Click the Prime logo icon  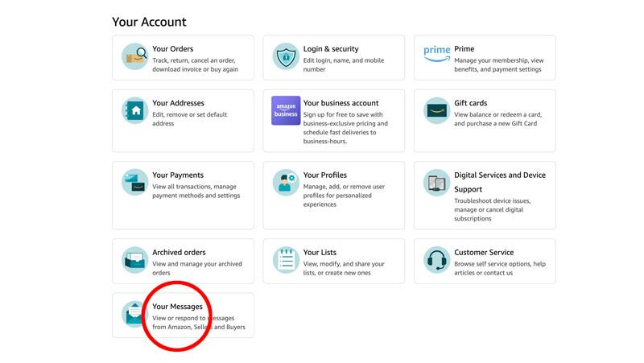[x=436, y=53]
